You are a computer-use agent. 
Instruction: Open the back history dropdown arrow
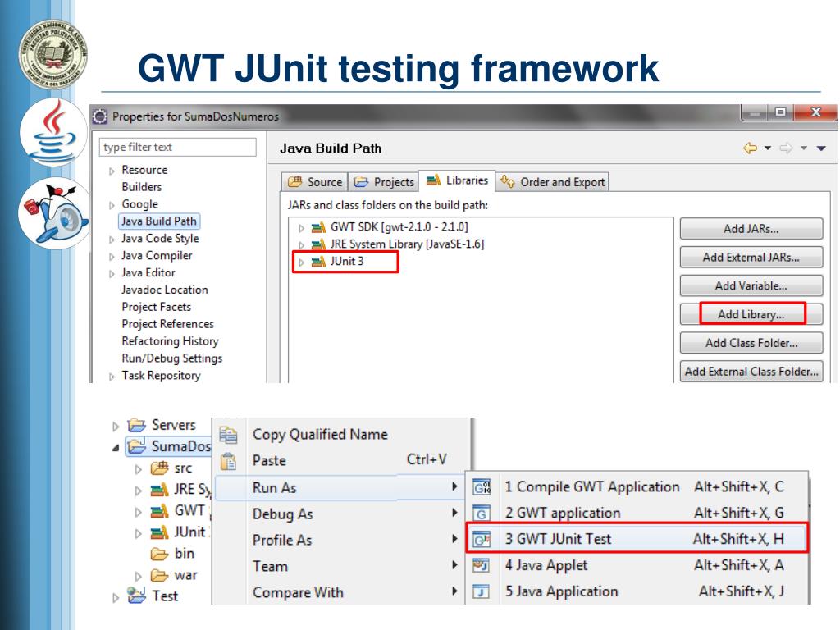[767, 148]
